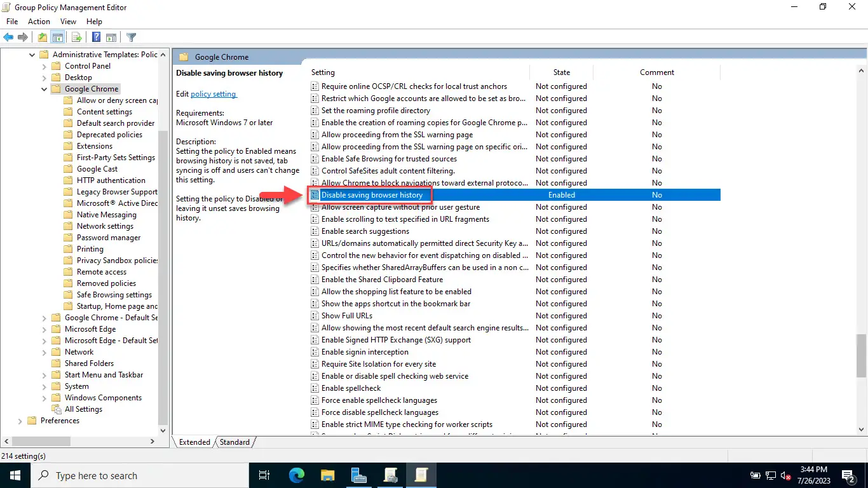Select the Enable the Shared Clipboard Feature setting
Screen dimensions: 868x488
tap(382, 280)
